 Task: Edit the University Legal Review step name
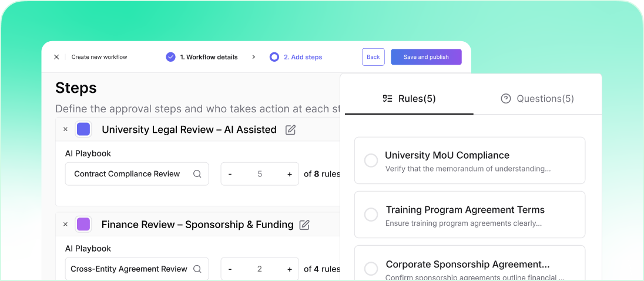[290, 130]
